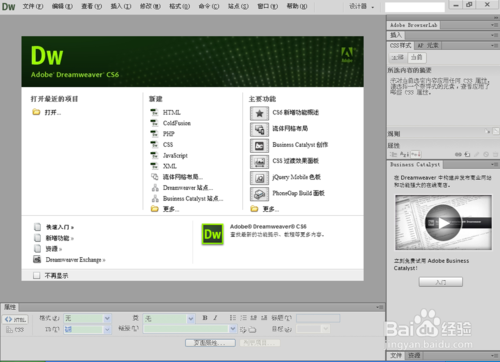Show CSS properties in category view

394,154
